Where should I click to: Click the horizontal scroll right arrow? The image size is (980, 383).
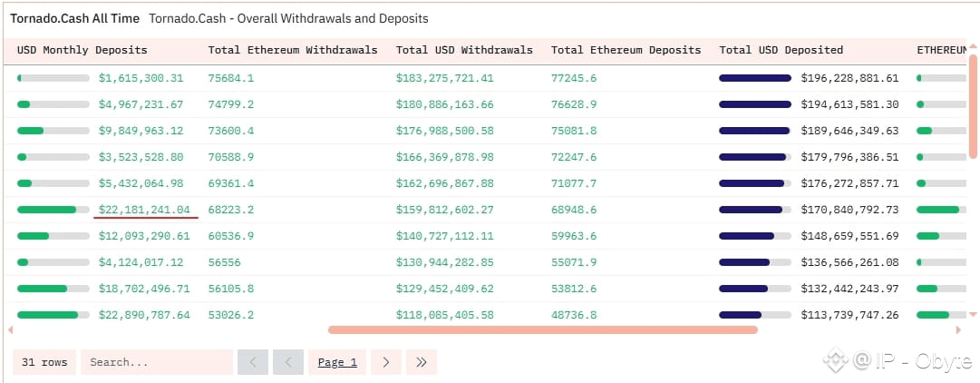959,329
